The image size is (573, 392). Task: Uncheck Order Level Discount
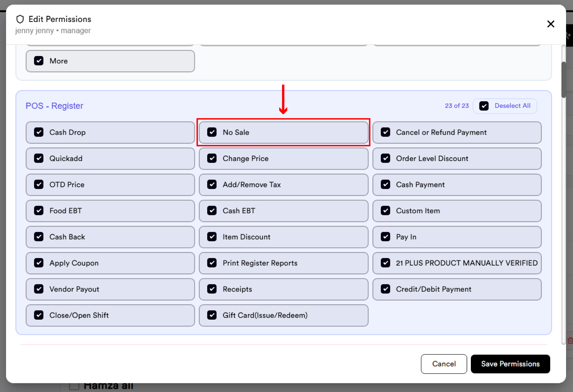pyautogui.click(x=385, y=159)
